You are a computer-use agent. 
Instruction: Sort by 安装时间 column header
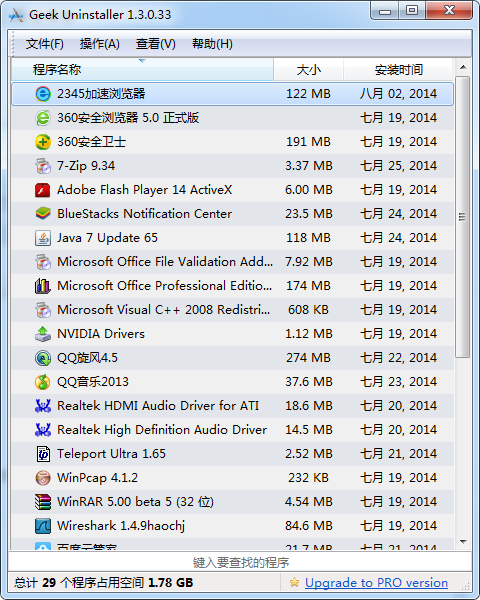(398, 70)
